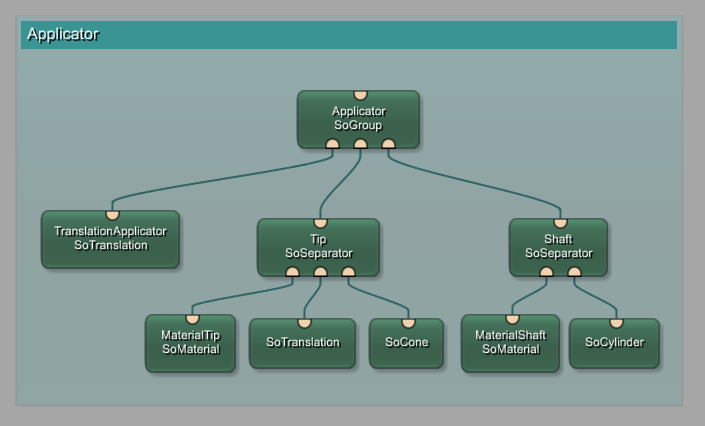Screen dimensions: 705x426
Task: Select the TranslationApplicator SoTranslation node
Action: [110, 239]
